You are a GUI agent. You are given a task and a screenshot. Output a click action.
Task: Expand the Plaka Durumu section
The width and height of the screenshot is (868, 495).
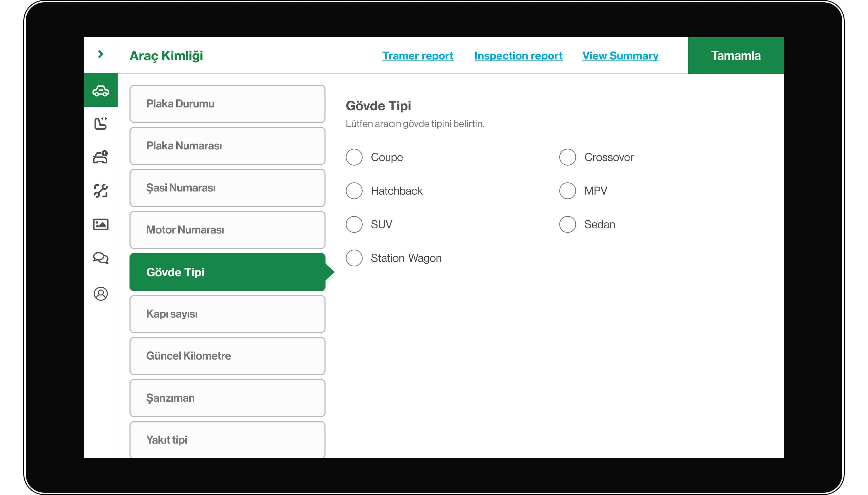[x=227, y=104]
